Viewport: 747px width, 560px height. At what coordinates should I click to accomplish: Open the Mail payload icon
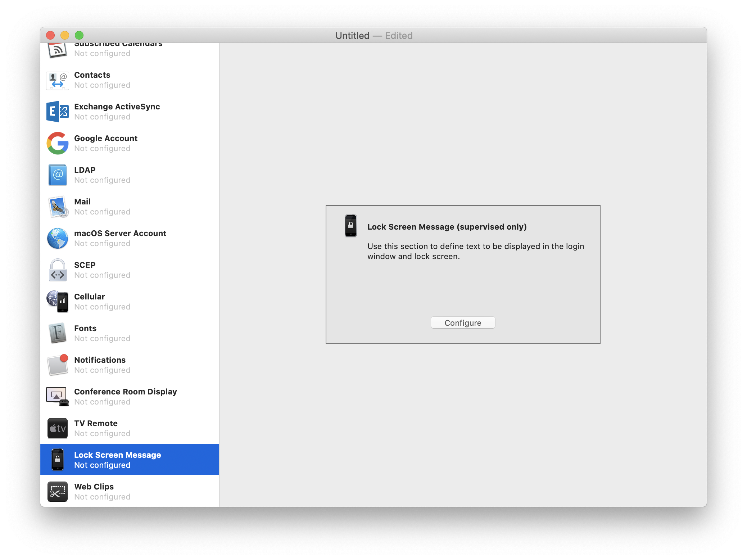point(58,207)
